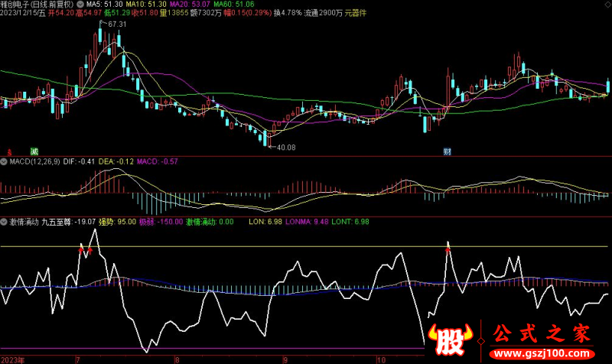Click the red arrow signal near October

[x=448, y=248]
